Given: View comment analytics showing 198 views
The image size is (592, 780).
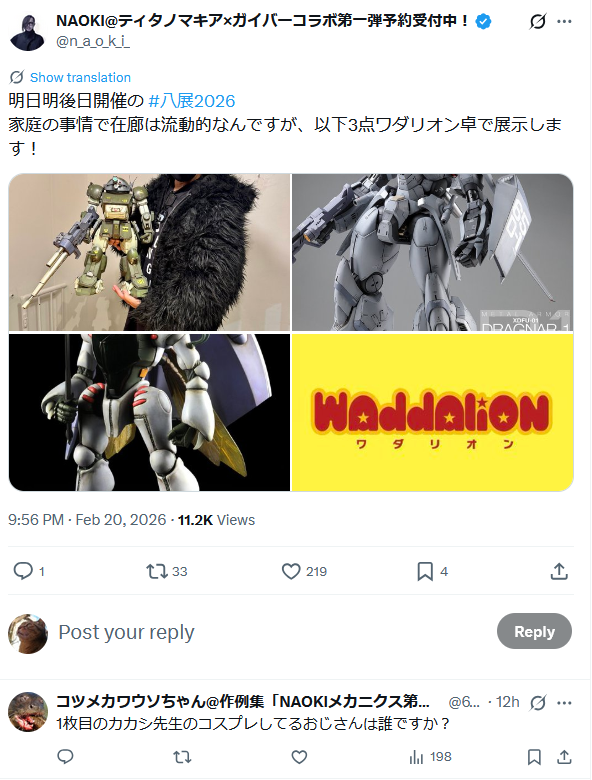Looking at the screenshot, I should click(430, 757).
